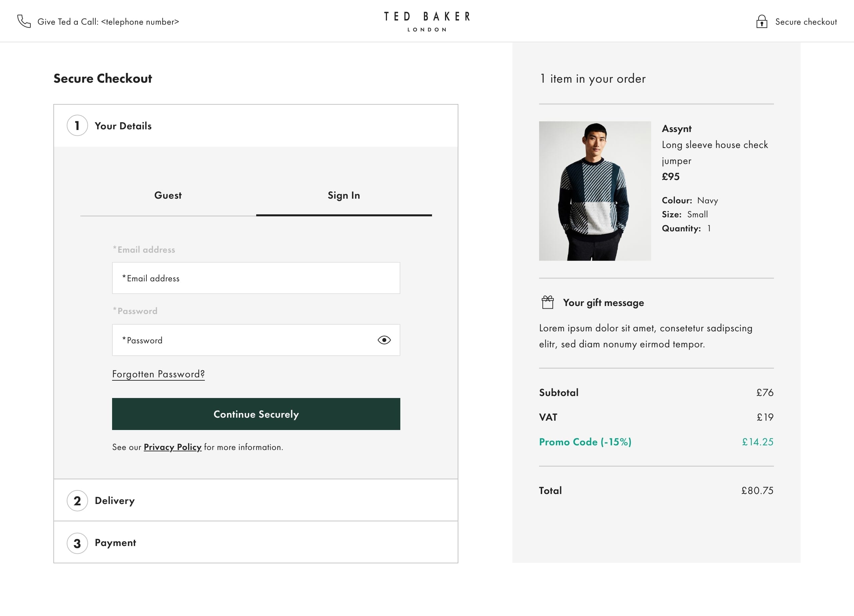Select the Guest tab
854x616 pixels.
coord(168,195)
